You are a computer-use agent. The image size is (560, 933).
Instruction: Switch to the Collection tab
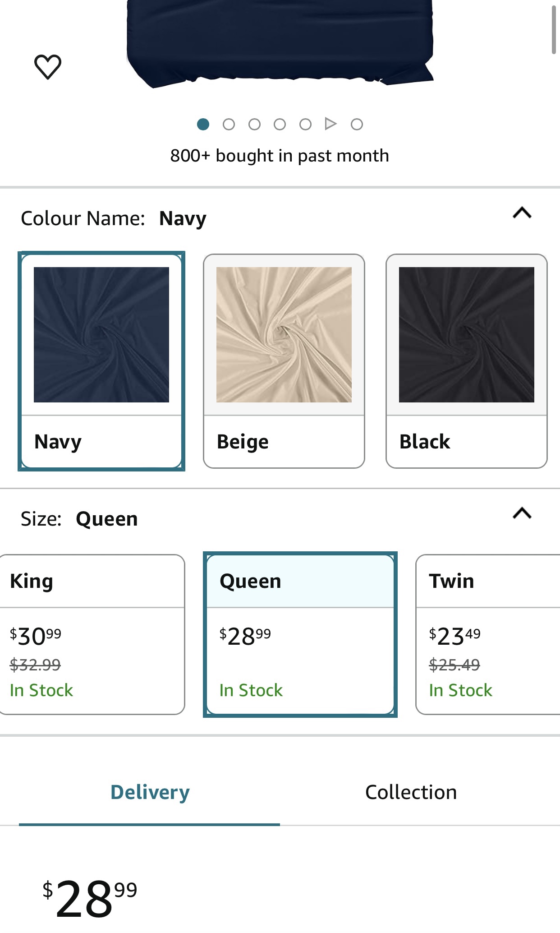411,791
